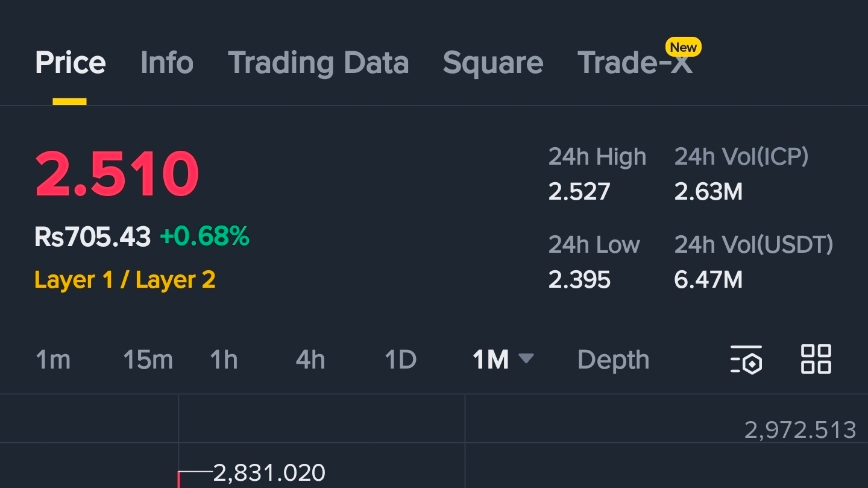Choose the 15m chart interval
The height and width of the screenshot is (488, 868).
(148, 360)
